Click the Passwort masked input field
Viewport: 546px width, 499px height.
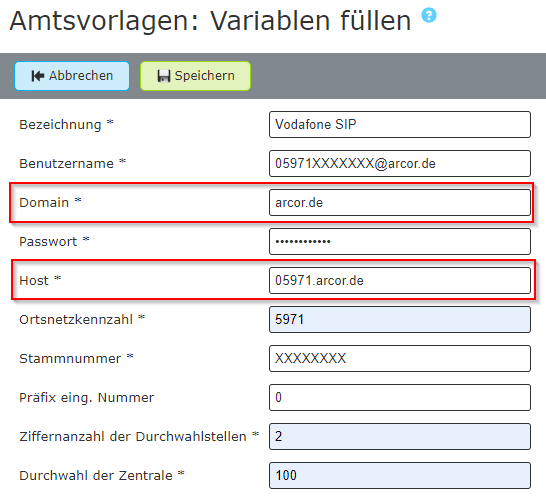pyautogui.click(x=400, y=241)
